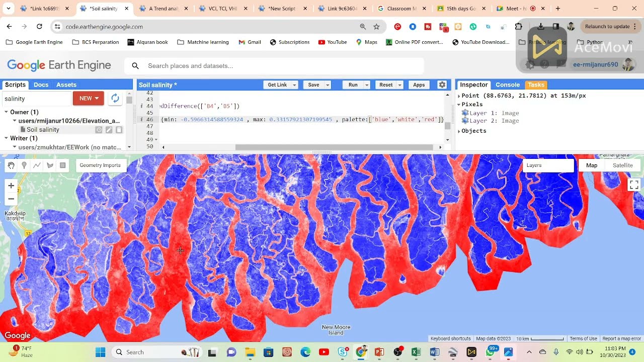Screen dimensions: 644x362
Task: Open the Get Link dropdown arrow
Action: pos(294,85)
